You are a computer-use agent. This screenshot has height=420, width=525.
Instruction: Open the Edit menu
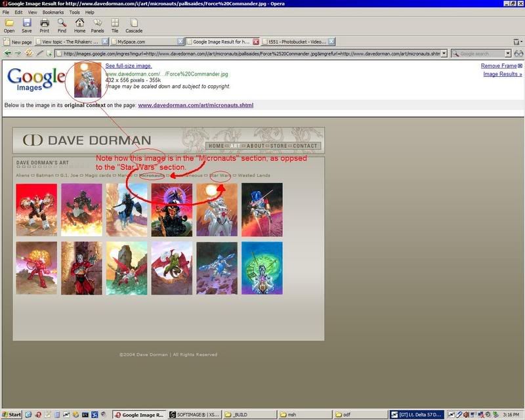click(x=18, y=12)
